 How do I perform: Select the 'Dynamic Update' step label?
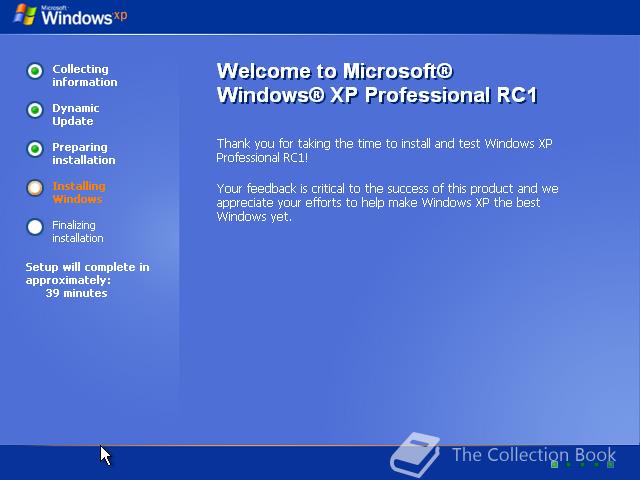click(x=76, y=115)
